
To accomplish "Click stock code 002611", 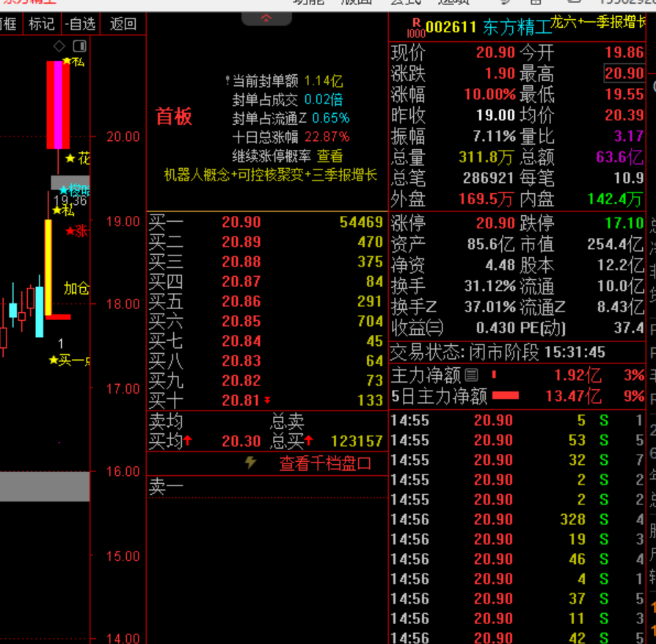I will 451,28.
